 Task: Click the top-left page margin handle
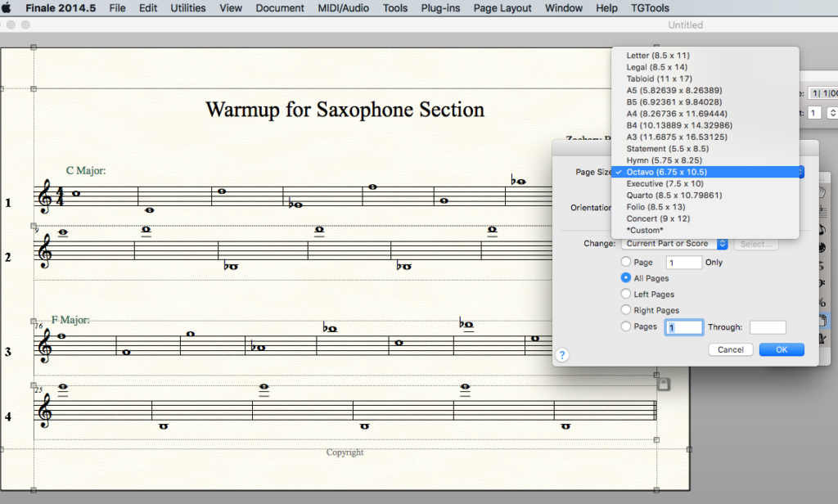pos(34,88)
